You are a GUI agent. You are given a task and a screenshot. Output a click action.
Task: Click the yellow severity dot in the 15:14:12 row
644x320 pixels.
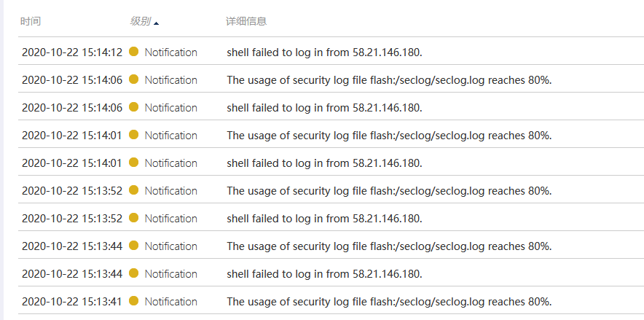click(133, 52)
